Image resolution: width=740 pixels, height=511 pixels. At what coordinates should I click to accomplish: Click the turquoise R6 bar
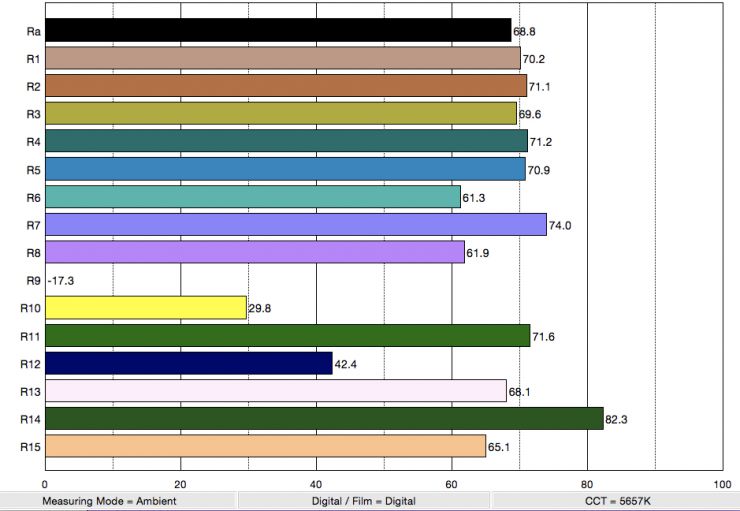pyautogui.click(x=253, y=197)
